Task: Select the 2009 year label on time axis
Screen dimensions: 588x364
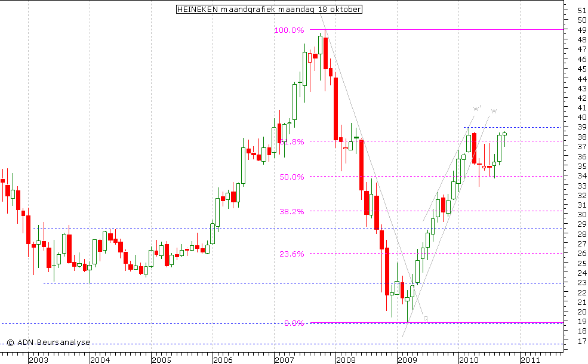Action: [x=408, y=360]
